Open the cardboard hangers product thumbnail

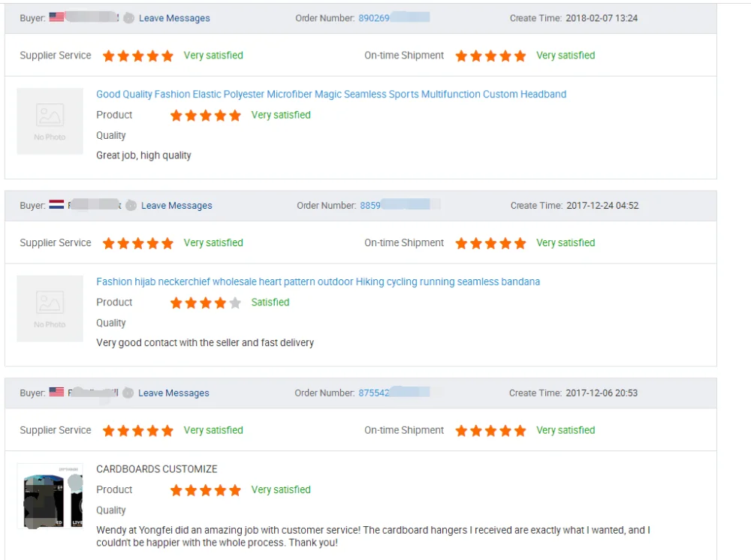pos(50,496)
